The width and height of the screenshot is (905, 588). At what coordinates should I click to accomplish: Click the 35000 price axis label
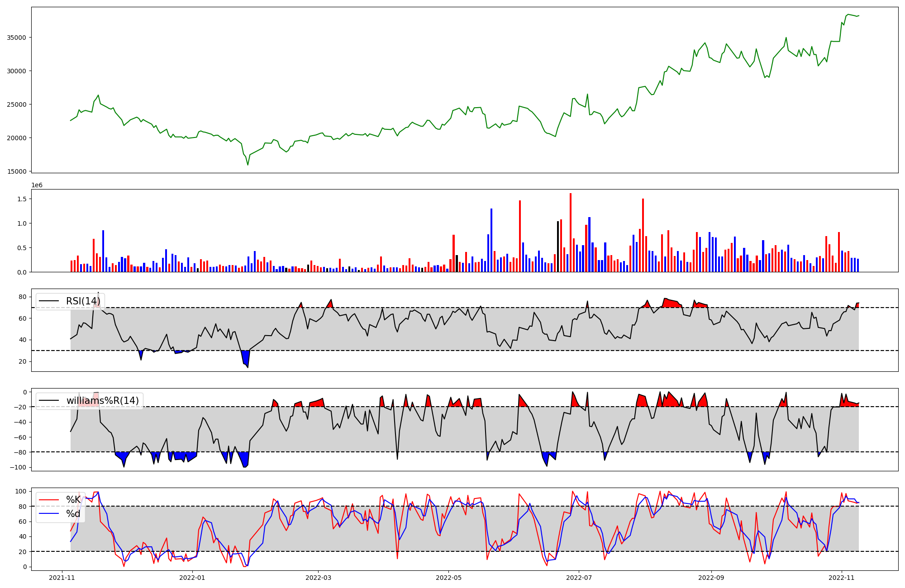(17, 38)
